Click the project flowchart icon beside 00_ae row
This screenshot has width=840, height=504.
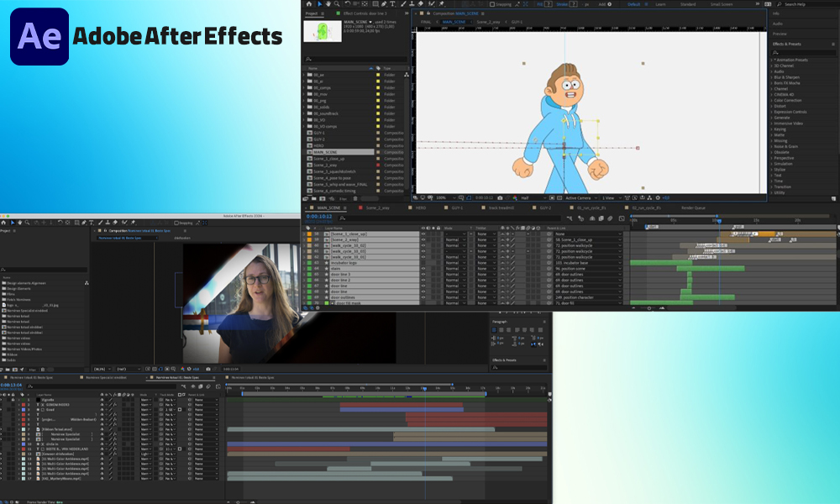407,75
